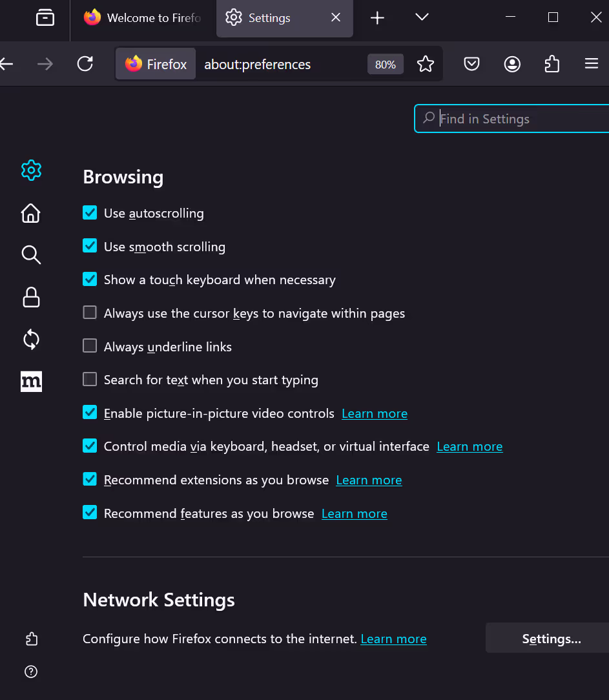Expand the list all tabs chevron
This screenshot has height=700, width=609.
(x=422, y=17)
